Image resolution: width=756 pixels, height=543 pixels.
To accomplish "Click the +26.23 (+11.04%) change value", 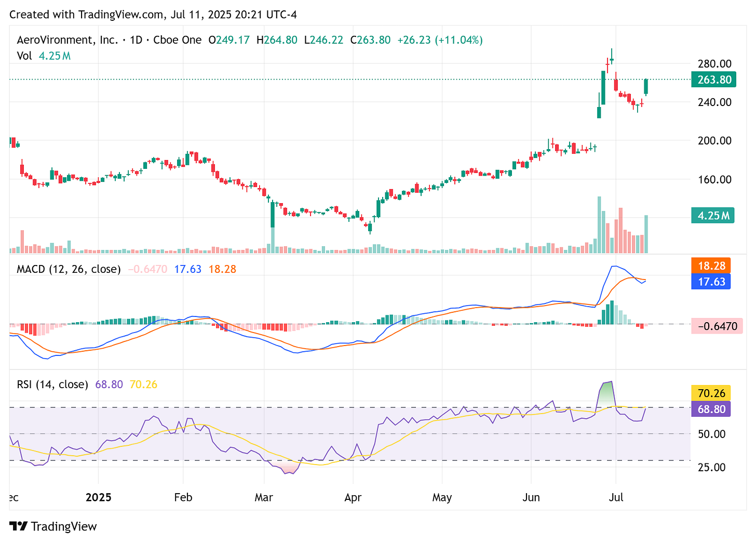I will tap(440, 39).
